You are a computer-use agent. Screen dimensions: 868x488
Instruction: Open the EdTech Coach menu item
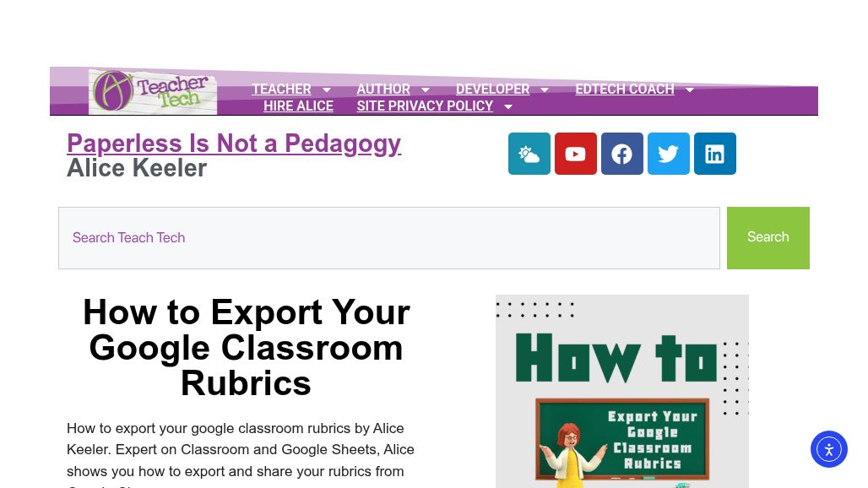(625, 89)
